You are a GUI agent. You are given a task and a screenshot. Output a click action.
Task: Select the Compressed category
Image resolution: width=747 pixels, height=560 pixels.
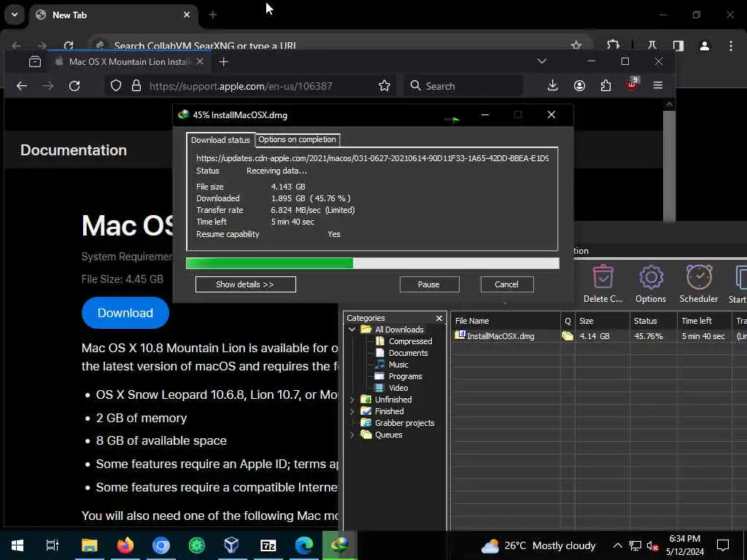point(410,341)
